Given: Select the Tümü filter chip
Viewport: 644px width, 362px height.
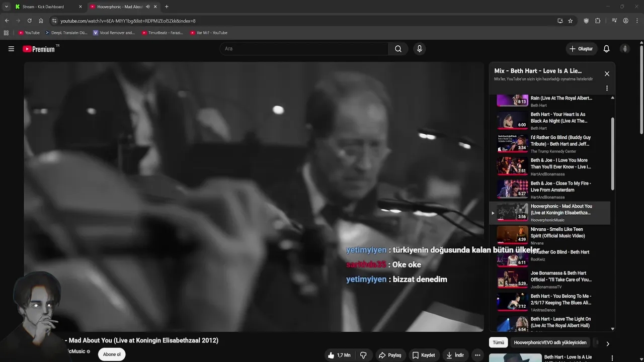Looking at the screenshot, I should (x=498, y=342).
